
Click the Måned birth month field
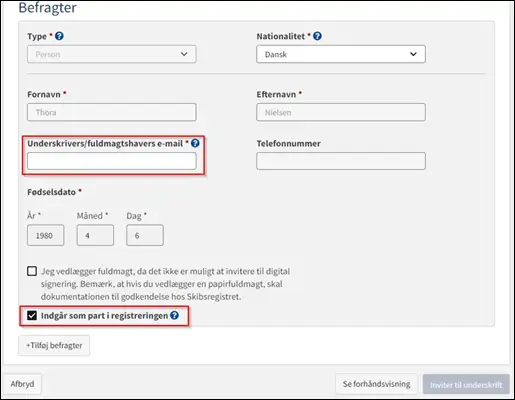(95, 235)
